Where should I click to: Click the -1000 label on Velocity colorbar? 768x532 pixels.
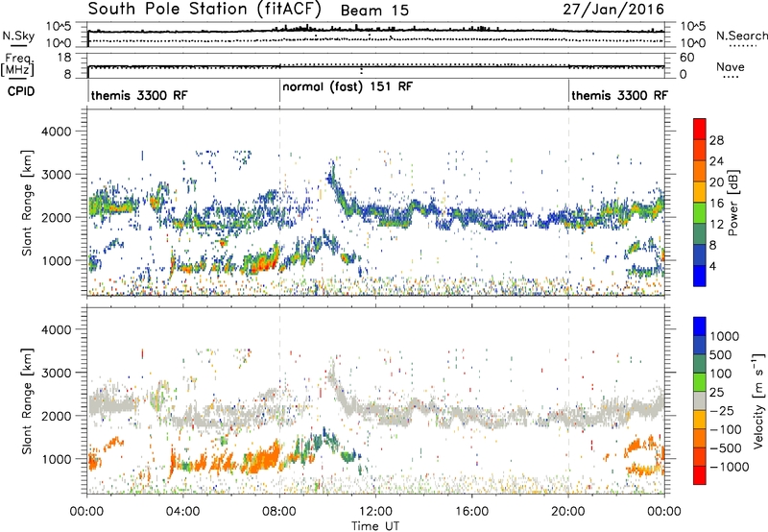tap(729, 467)
